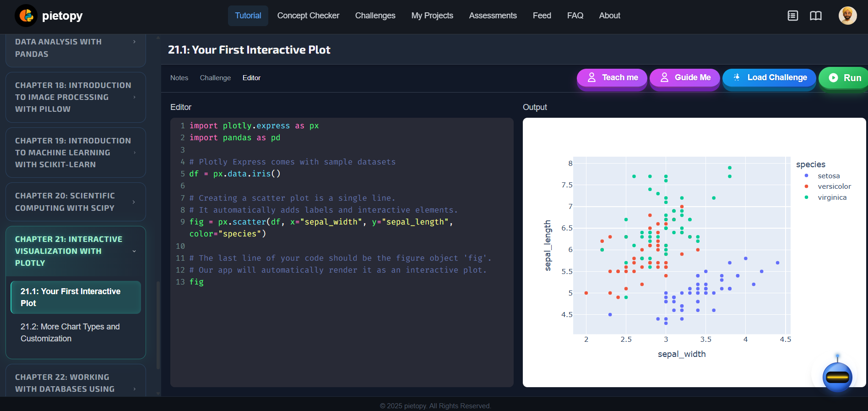Open the chatbot robot assistant icon
The height and width of the screenshot is (411, 868).
pos(837,377)
